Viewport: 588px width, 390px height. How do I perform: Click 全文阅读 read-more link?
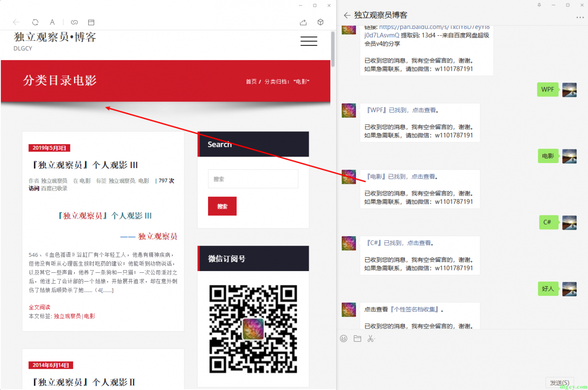[x=40, y=307]
